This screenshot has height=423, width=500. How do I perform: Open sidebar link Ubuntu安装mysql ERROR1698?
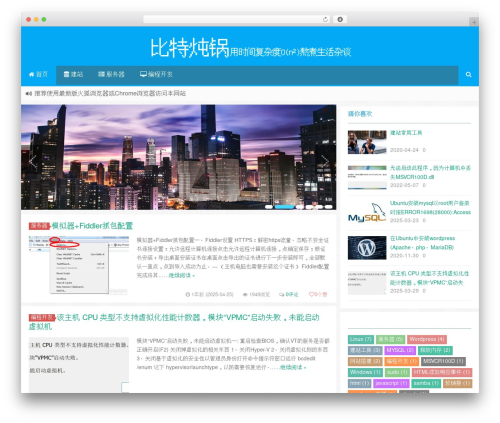[430, 208]
